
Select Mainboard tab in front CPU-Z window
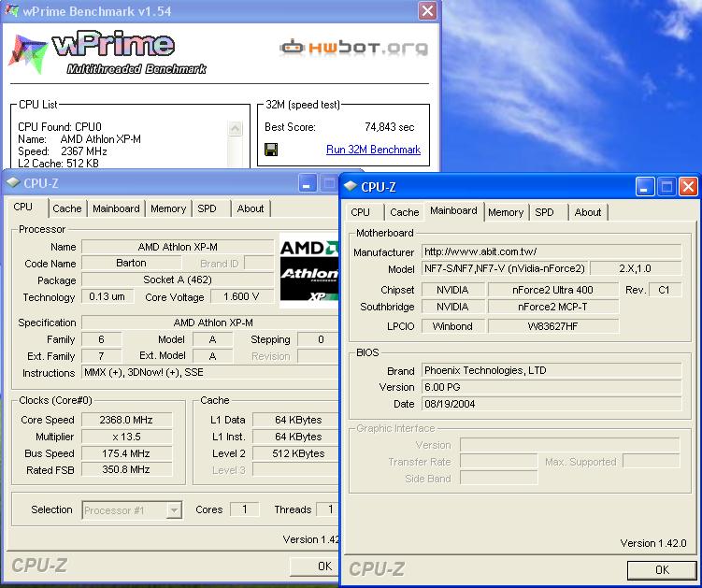(453, 210)
